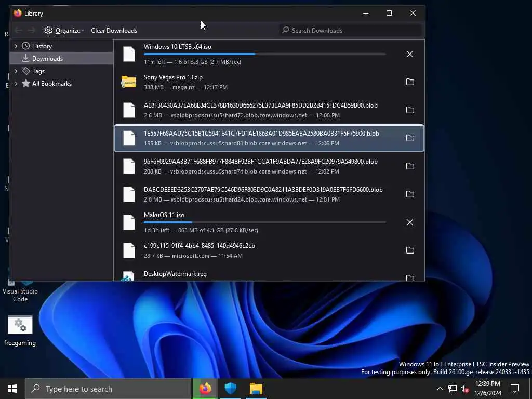Click the muted volume tray icon
The height and width of the screenshot is (399, 532).
coord(465,389)
